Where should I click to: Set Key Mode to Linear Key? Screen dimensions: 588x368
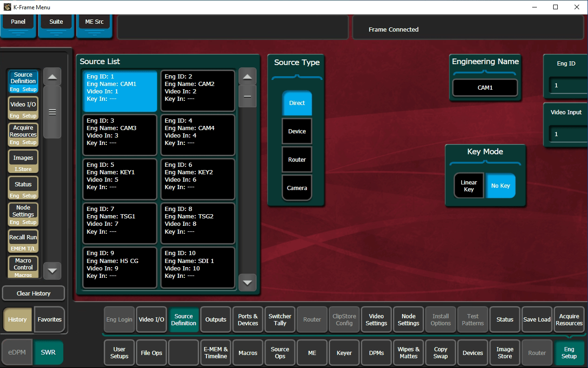pyautogui.click(x=469, y=186)
